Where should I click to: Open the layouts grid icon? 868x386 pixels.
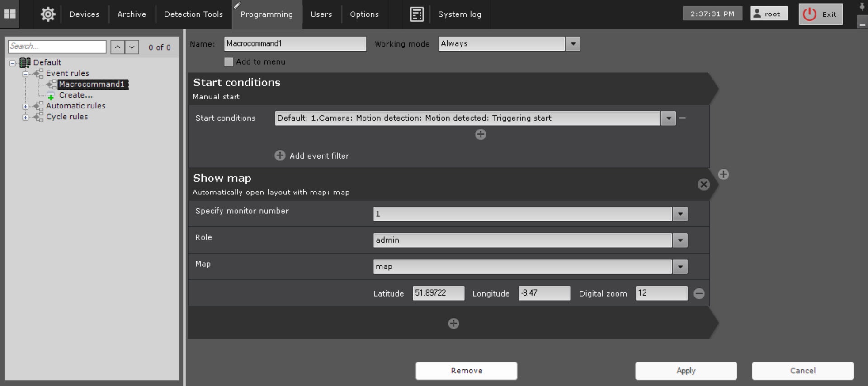(9, 14)
